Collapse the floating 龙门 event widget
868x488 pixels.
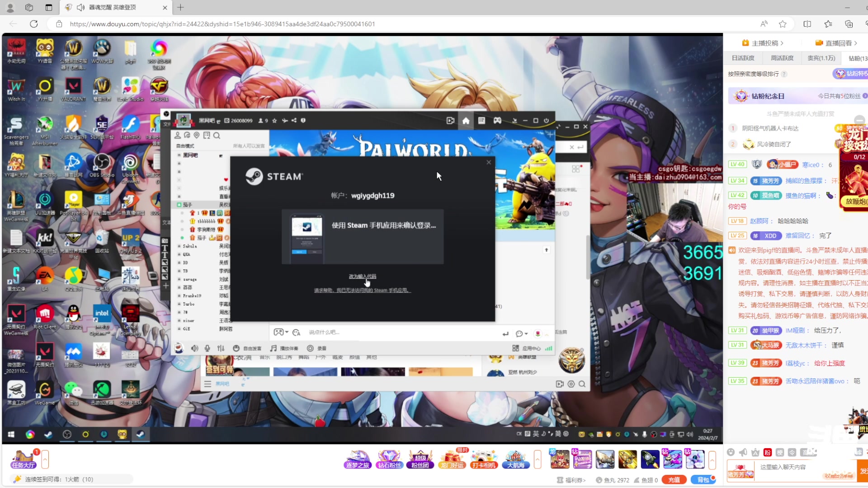coord(859,120)
